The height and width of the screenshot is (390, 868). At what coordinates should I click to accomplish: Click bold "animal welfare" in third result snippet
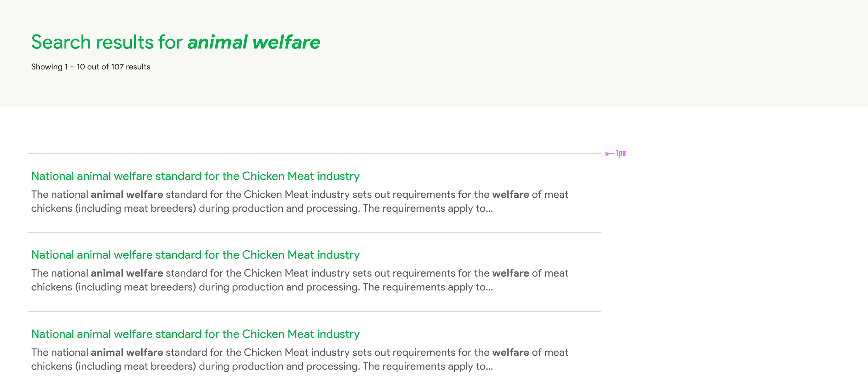[x=127, y=353]
